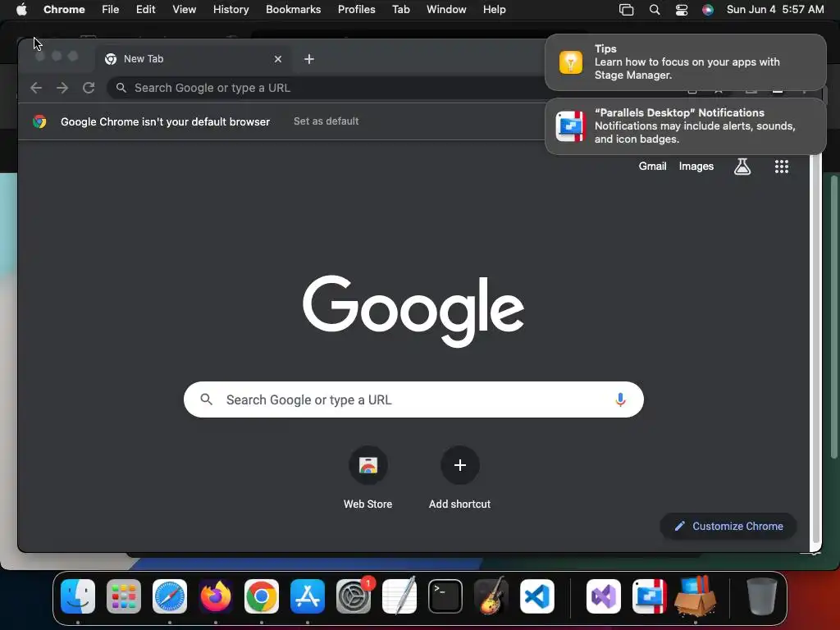
Task: Open a new tab with the plus button
Action: point(309,59)
